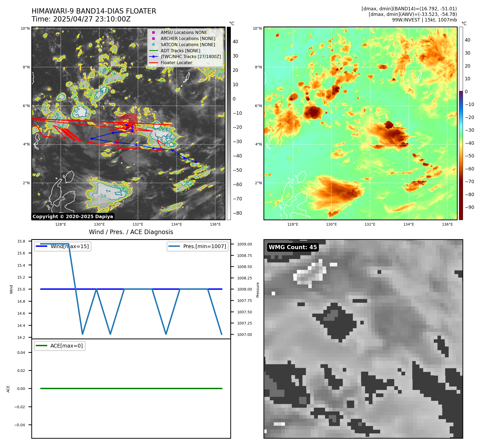Click the 0.04 ACE tick label
The width and height of the screenshot is (481, 448).
(21, 353)
